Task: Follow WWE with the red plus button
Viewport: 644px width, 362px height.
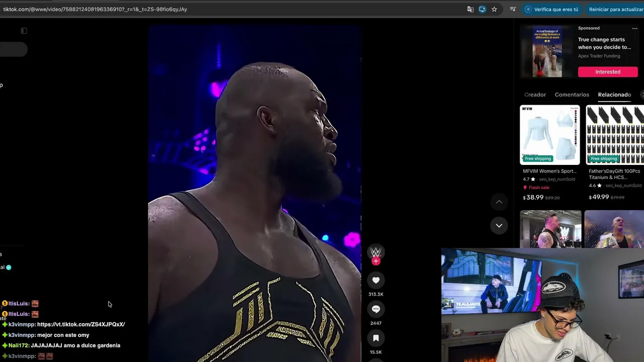Action: coord(376,261)
